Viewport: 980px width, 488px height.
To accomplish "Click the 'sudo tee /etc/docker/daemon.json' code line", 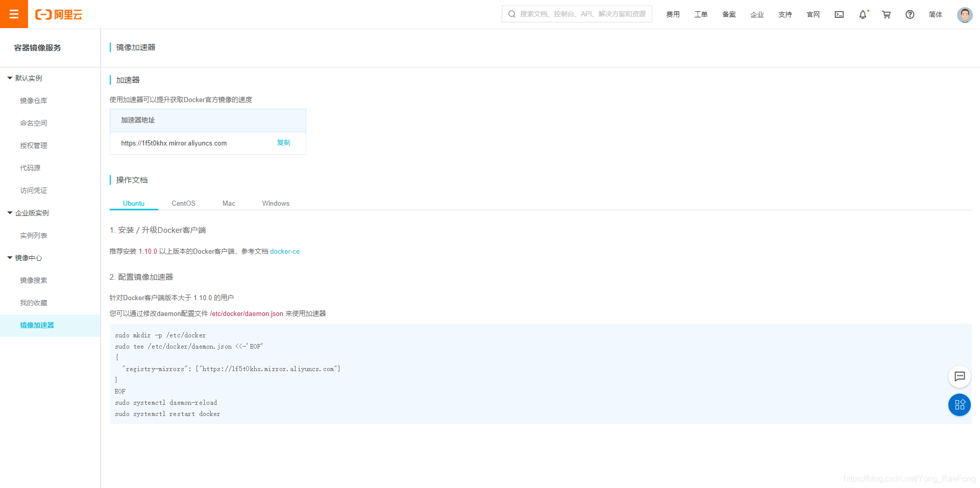I will 189,347.
